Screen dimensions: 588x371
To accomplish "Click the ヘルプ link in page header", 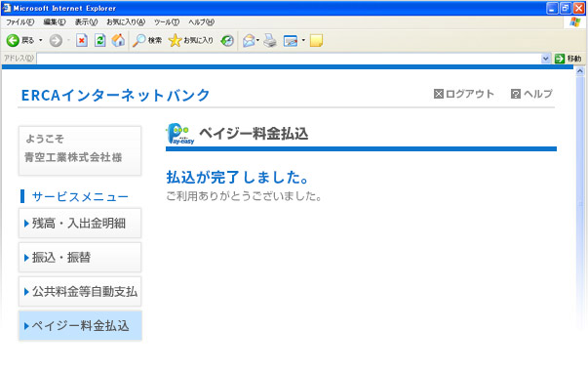I will click(531, 94).
